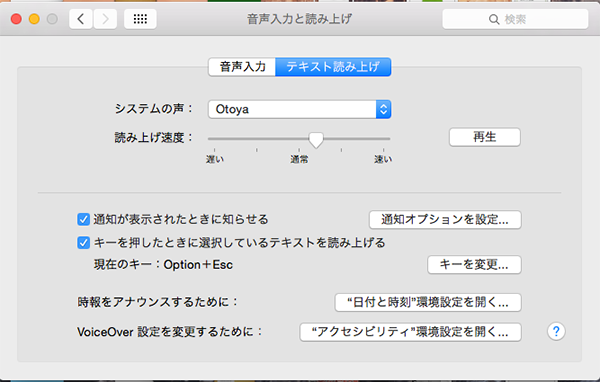Select the テキスト読み上げ tab
The width and height of the screenshot is (600, 382).
click(x=333, y=67)
